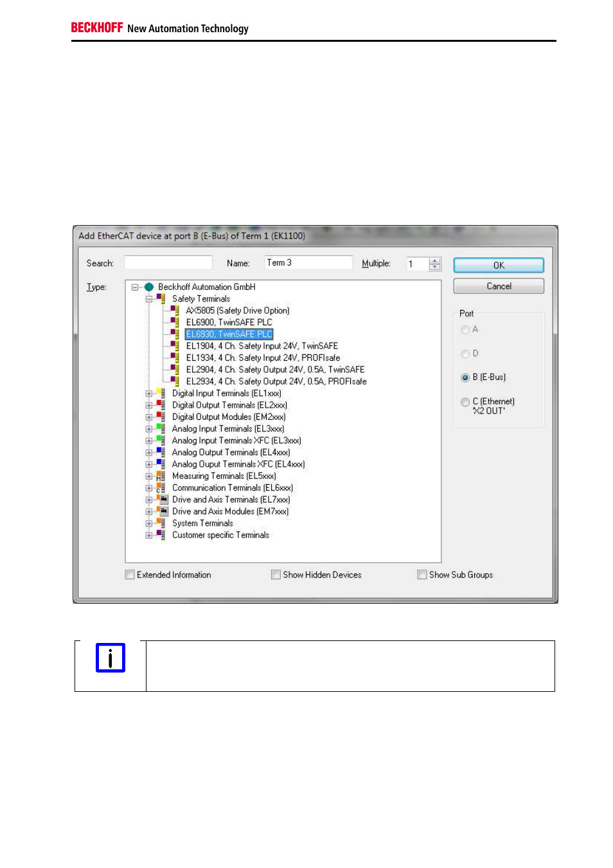The image size is (613, 868).
Task: Select the 'Beckhoff Automation GmbH' root label
Action: (x=207, y=287)
